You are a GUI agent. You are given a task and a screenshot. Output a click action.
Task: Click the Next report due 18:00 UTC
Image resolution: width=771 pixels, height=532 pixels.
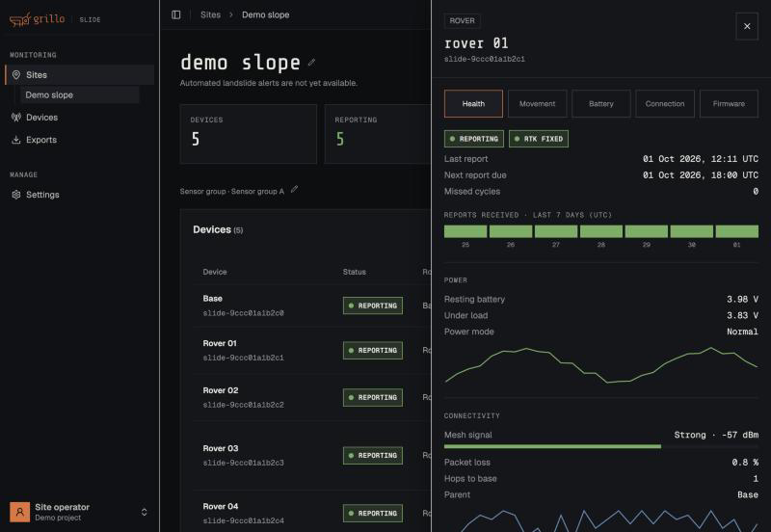[701, 175]
